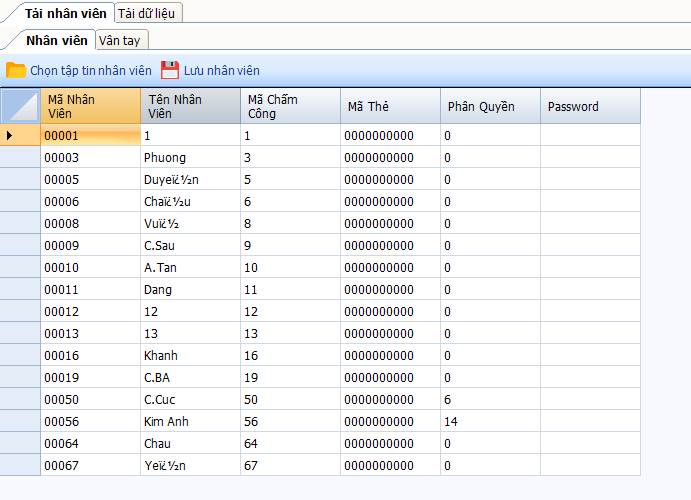The image size is (691, 500).
Task: Click the folder icon for choosing employee file
Action: pos(16,70)
